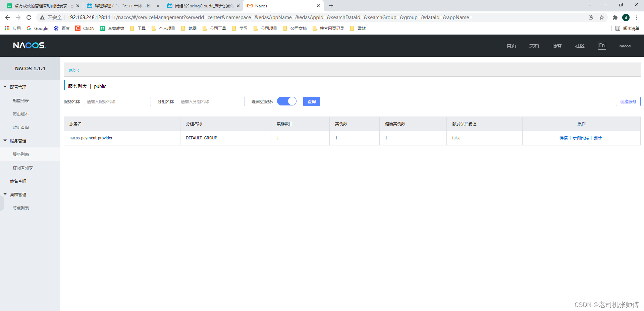Image resolution: width=644 pixels, height=311 pixels.
Task: Open 节点列表 in sidebar
Action: (21, 208)
